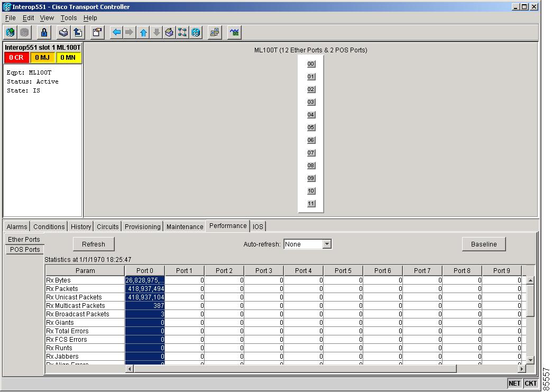The width and height of the screenshot is (552, 392).
Task: Open the Auto-refresh dropdown
Action: 308,244
